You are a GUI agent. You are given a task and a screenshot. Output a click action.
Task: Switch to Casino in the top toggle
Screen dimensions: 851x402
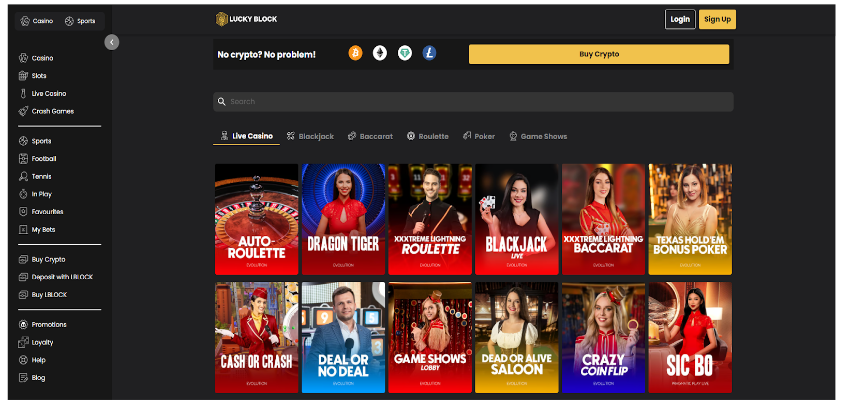[37, 21]
